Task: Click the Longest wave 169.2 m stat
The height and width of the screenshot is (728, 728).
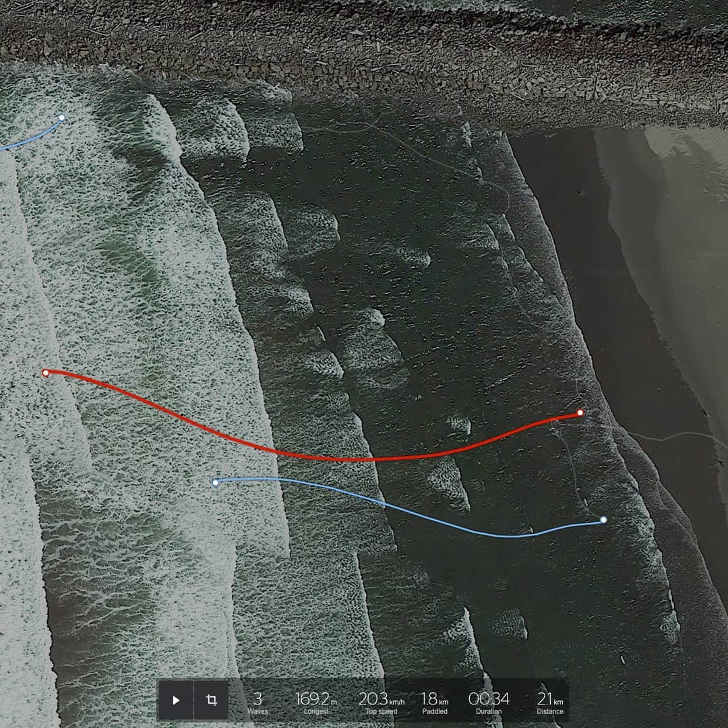Action: [316, 703]
